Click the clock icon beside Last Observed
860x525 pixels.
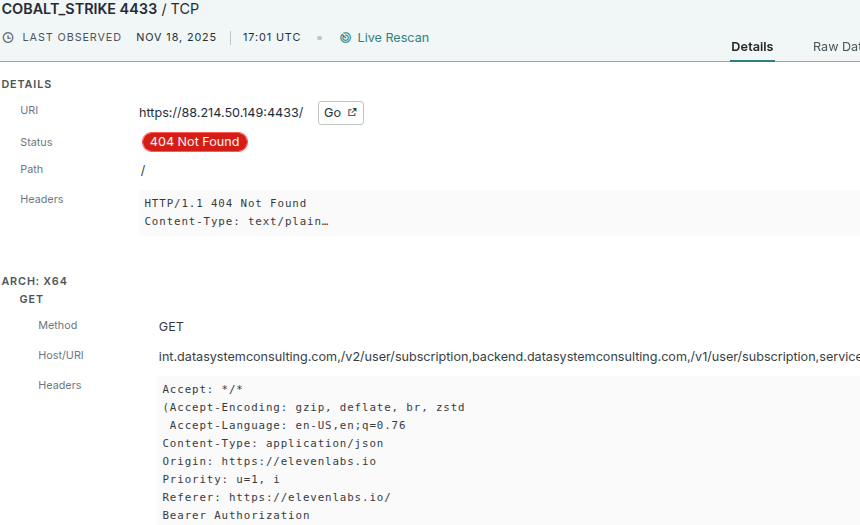[x=9, y=38]
